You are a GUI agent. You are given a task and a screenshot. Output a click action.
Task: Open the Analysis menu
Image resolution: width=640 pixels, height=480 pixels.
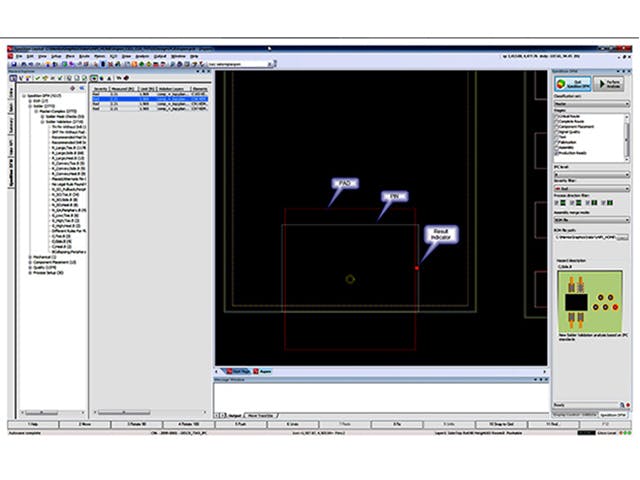coord(142,56)
